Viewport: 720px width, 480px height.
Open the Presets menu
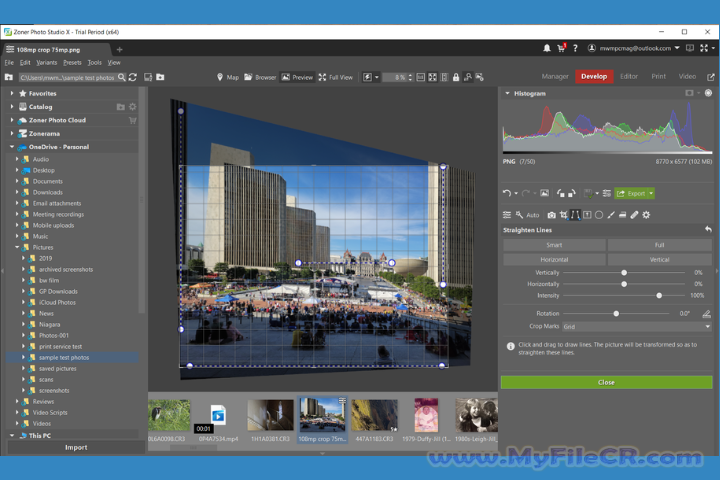[72, 62]
